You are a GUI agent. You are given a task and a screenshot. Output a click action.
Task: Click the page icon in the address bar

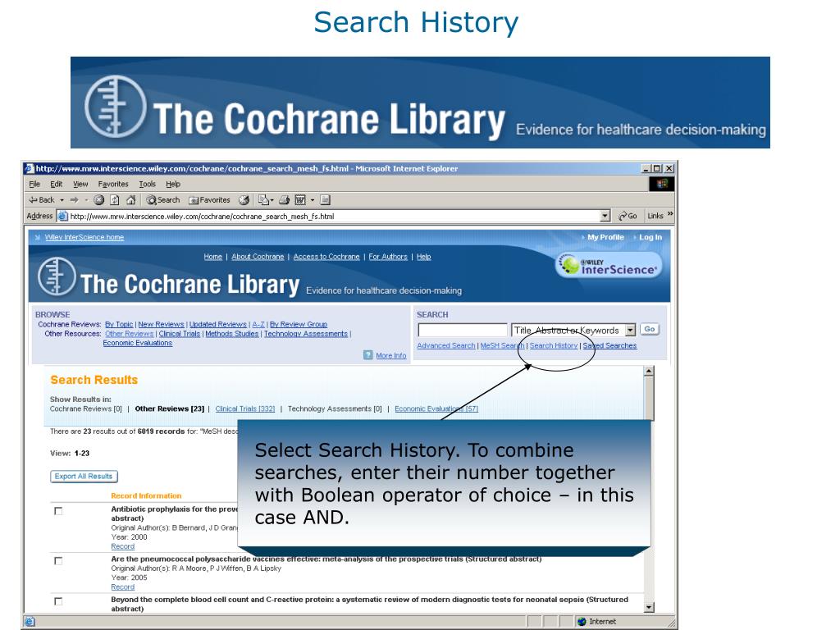[x=62, y=216]
